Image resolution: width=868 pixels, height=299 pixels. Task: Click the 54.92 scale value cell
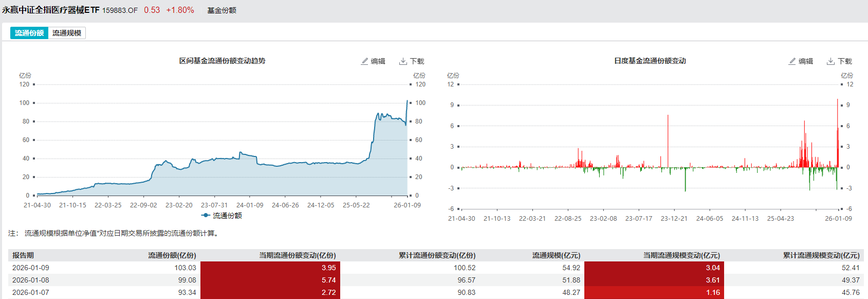(571, 268)
